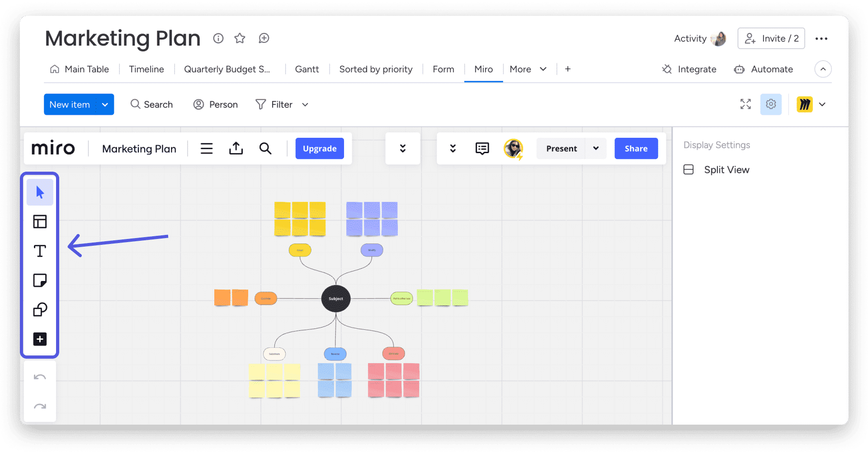Select the Sticky note tool
This screenshot has height=454, width=868.
point(40,281)
